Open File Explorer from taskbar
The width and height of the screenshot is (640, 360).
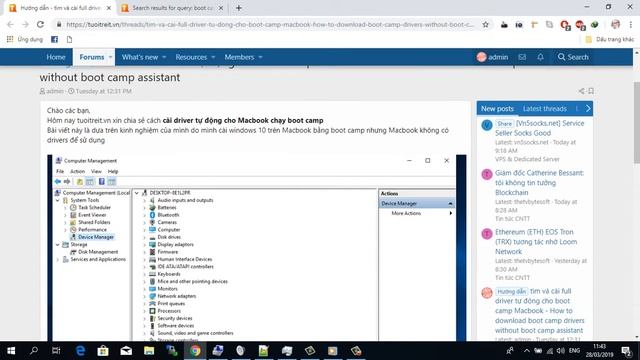149,351
